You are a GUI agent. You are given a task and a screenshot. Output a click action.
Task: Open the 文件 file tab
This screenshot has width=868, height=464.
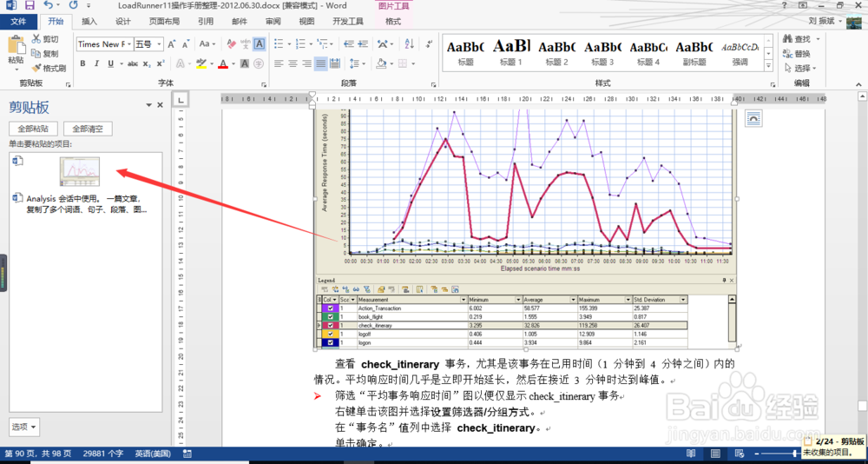(x=19, y=22)
